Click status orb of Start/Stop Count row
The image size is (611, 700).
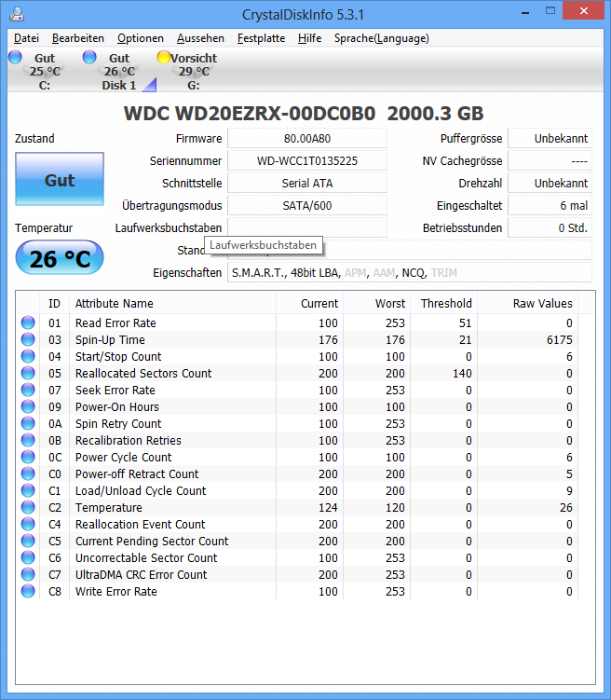tap(28, 356)
